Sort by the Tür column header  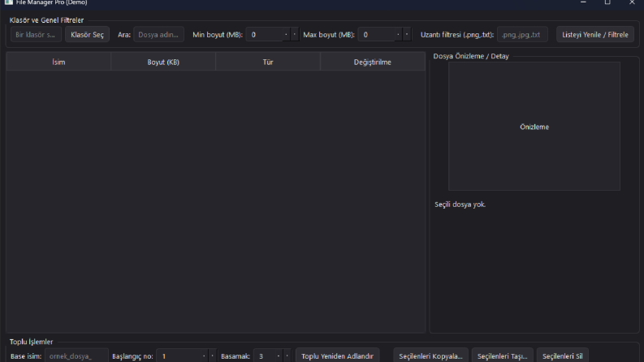click(x=268, y=62)
